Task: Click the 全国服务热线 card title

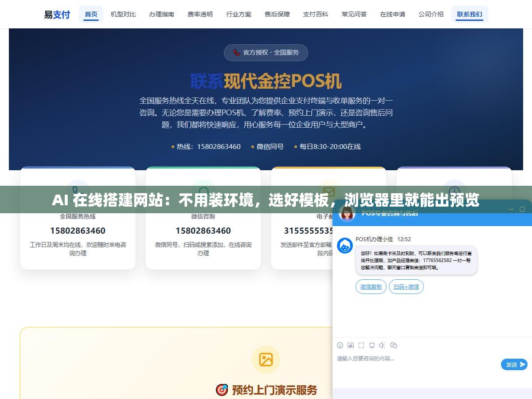Action: point(78,216)
